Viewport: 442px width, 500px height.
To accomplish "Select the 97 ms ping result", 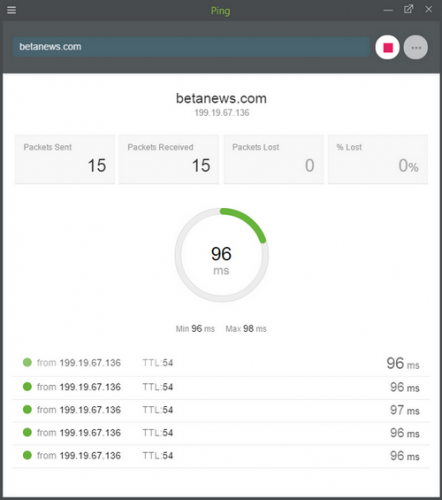I will (x=405, y=410).
